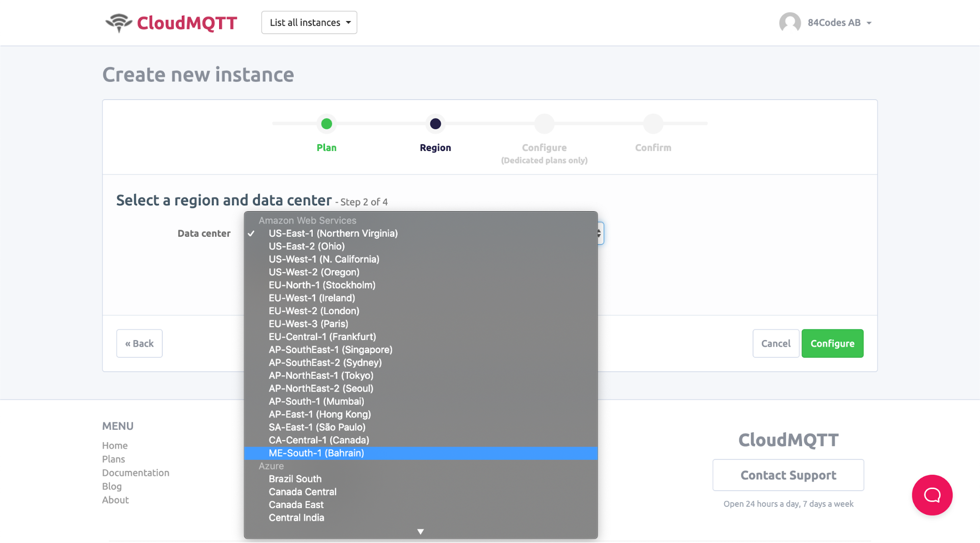
Task: Expand the 84Codes AB account menu
Action: pos(839,23)
